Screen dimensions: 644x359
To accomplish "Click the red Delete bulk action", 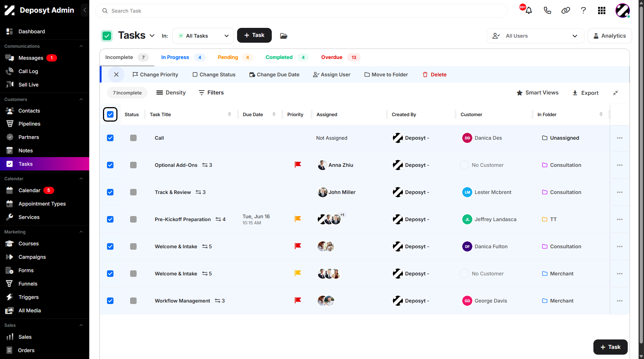I will coord(435,75).
